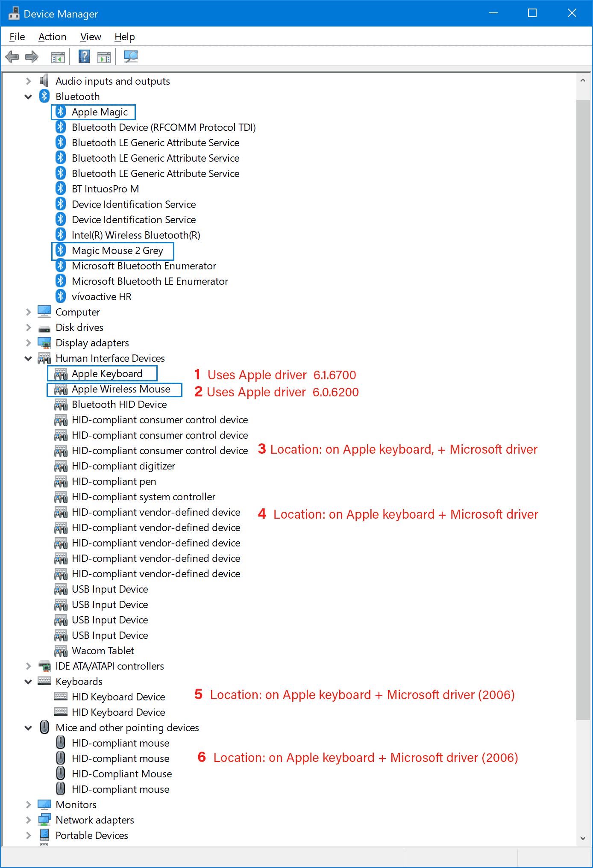Click the IDE ATA/ATAPI controllers icon
The width and height of the screenshot is (593, 868).
pyautogui.click(x=44, y=666)
